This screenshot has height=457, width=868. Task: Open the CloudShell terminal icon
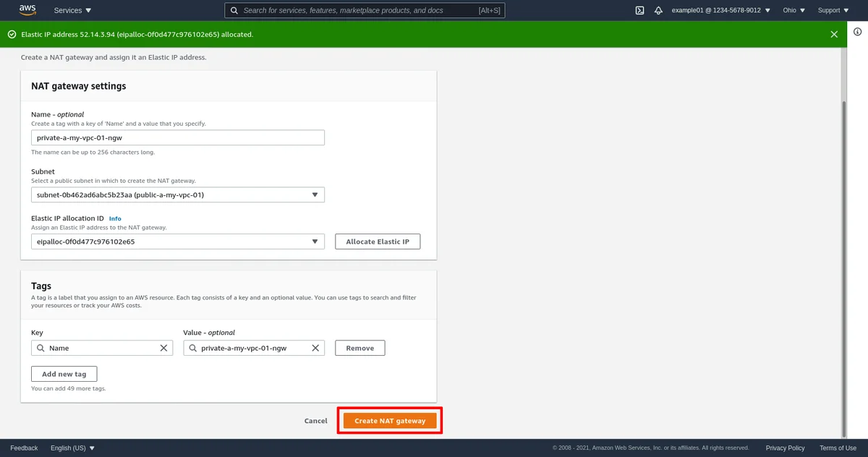click(639, 10)
